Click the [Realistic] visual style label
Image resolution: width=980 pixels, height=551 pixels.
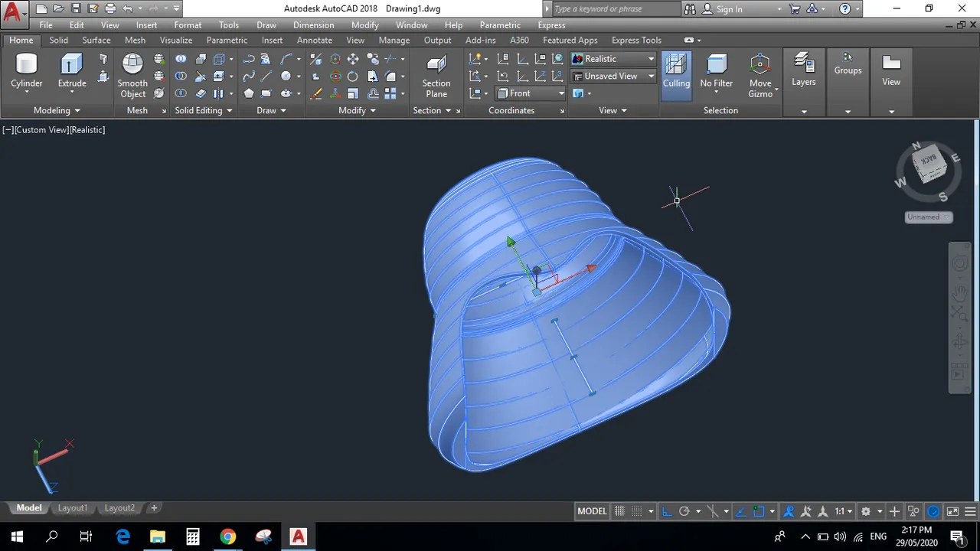pyautogui.click(x=87, y=130)
